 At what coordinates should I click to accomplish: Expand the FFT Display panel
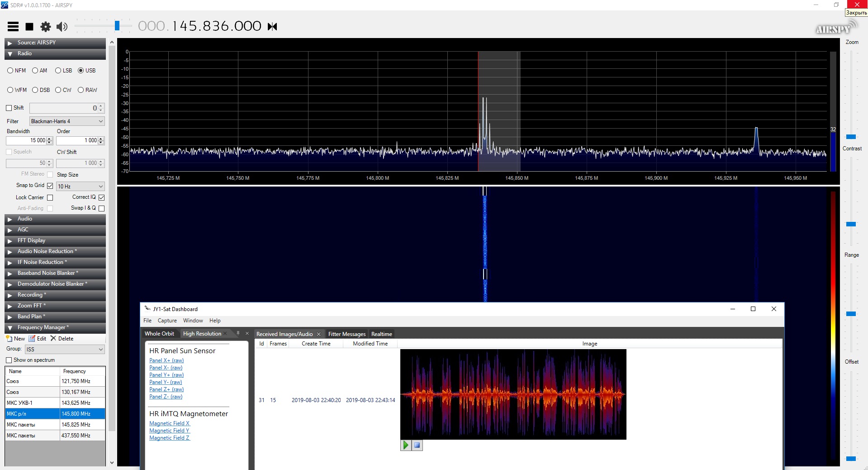(x=55, y=240)
